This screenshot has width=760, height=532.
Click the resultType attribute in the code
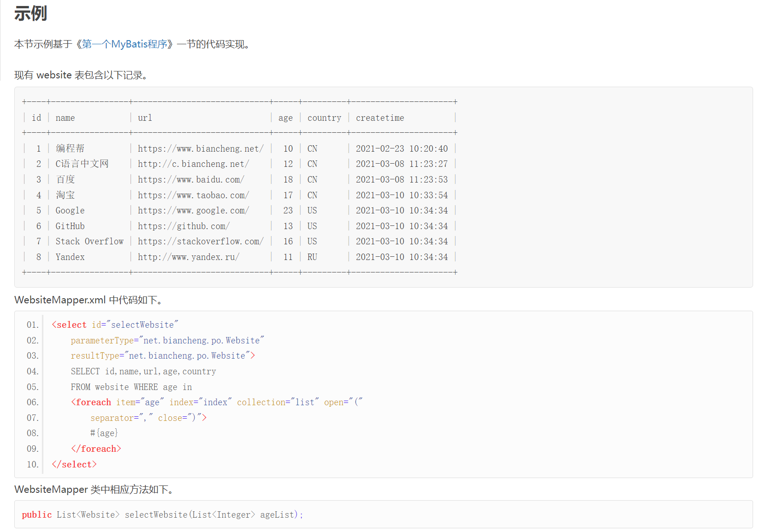95,356
